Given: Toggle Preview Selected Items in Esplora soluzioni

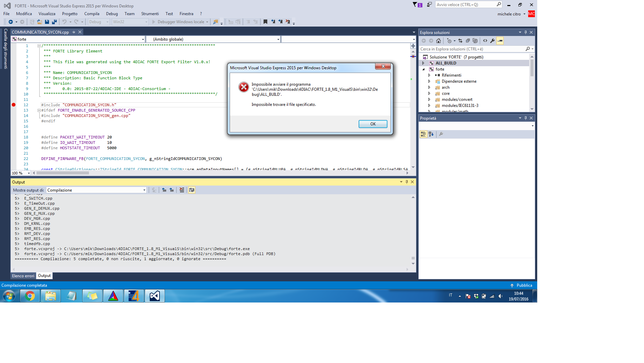Looking at the screenshot, I should [x=500, y=41].
